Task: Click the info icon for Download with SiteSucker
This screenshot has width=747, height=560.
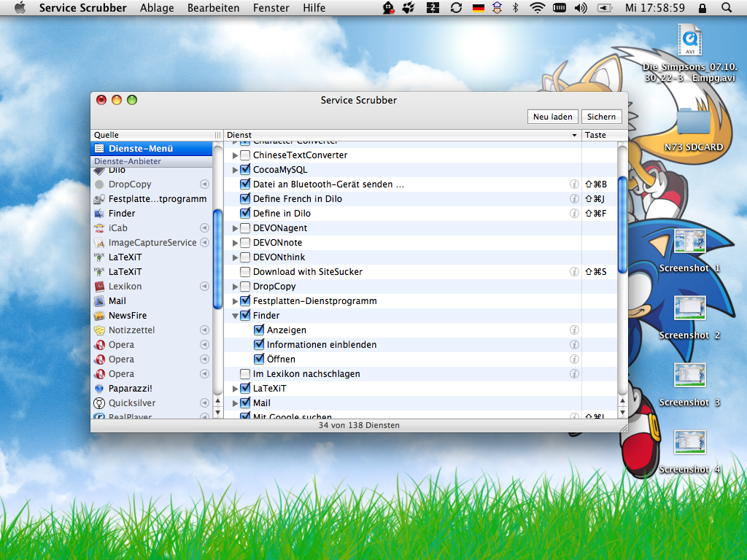Action: tap(575, 272)
